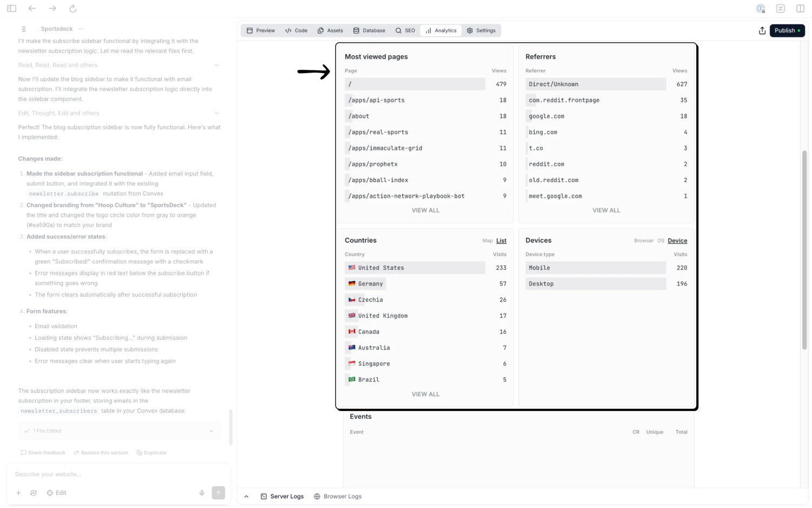Click the send arrow button
Viewport: 812px width, 508px height.
click(218, 493)
